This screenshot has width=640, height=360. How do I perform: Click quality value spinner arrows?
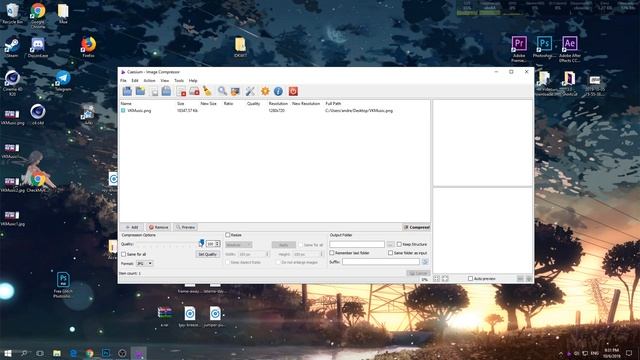218,244
